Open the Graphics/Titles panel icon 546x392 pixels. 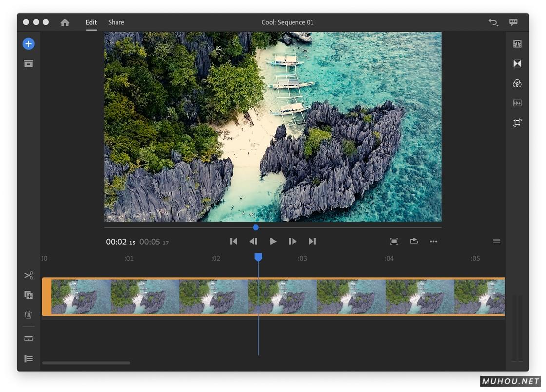click(517, 44)
